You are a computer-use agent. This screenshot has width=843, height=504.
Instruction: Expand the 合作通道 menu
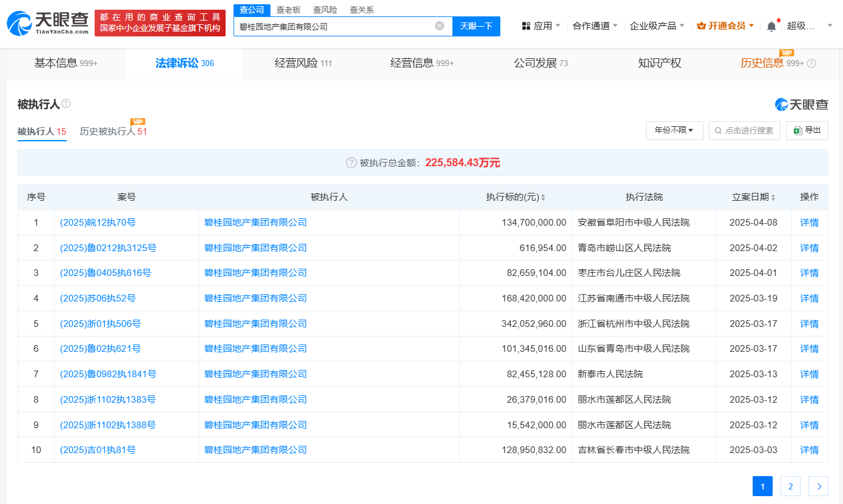pos(595,26)
